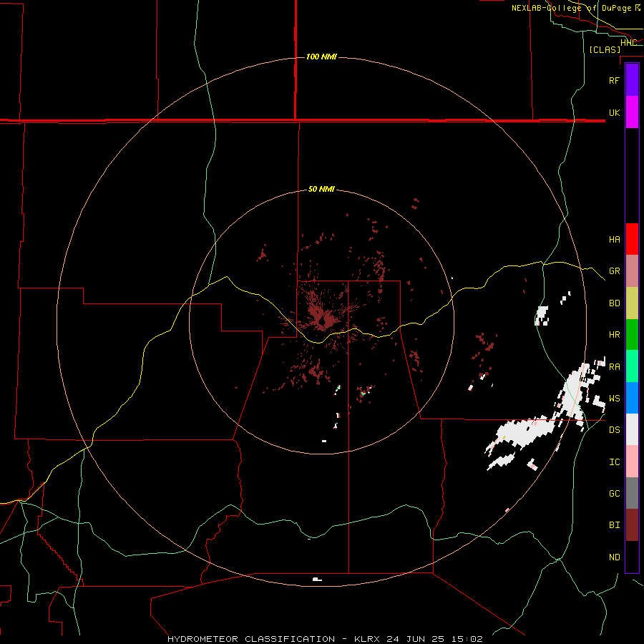Click the ND legend label

pyautogui.click(x=614, y=557)
